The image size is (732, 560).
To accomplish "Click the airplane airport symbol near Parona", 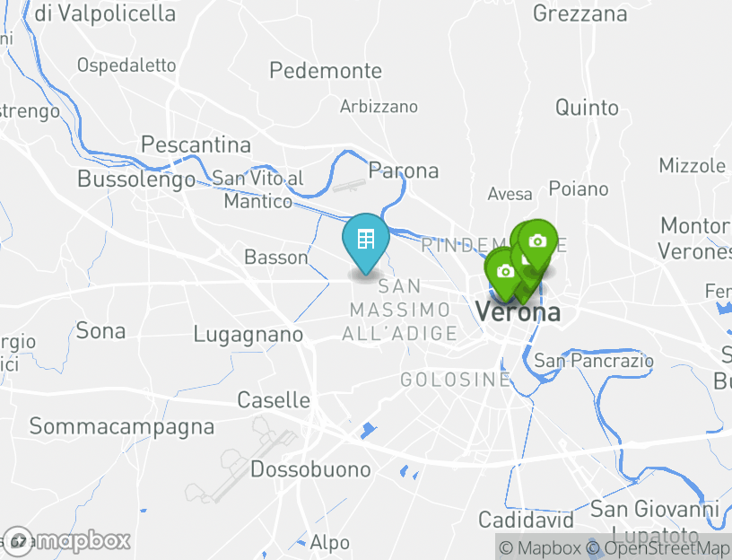I will click(x=349, y=186).
